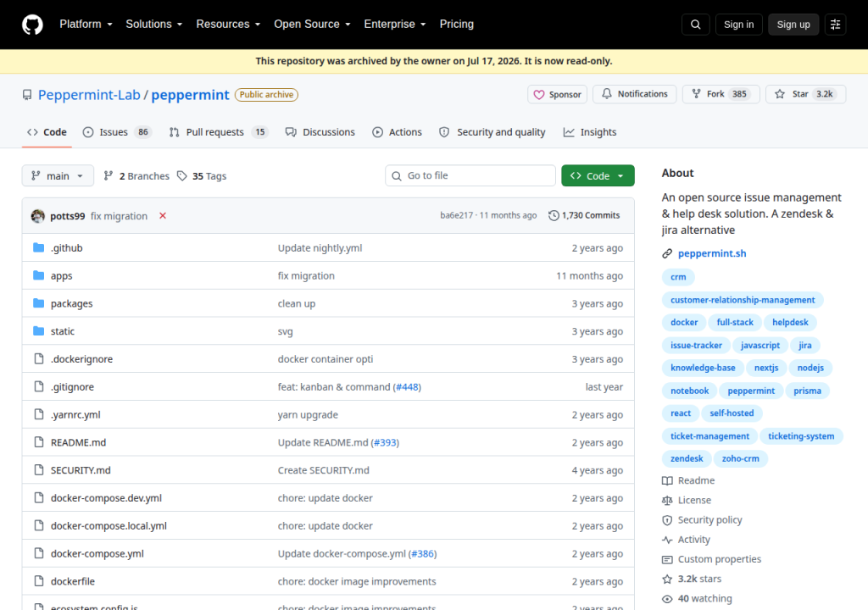Focus the Go to file search field

[470, 175]
